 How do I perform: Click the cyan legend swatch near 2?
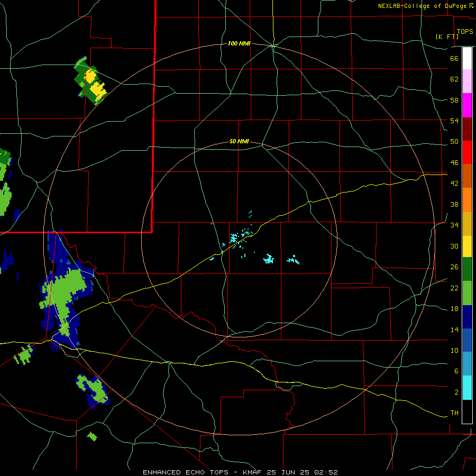[467, 388]
